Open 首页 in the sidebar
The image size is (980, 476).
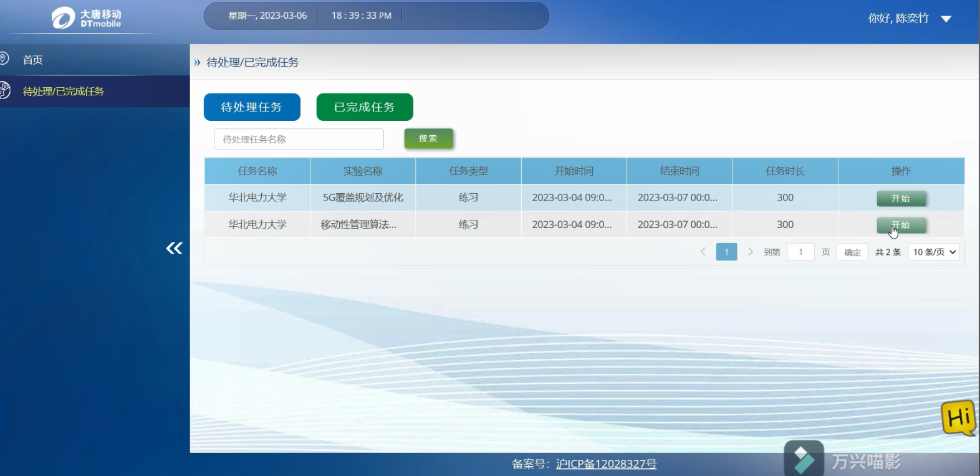[32, 60]
